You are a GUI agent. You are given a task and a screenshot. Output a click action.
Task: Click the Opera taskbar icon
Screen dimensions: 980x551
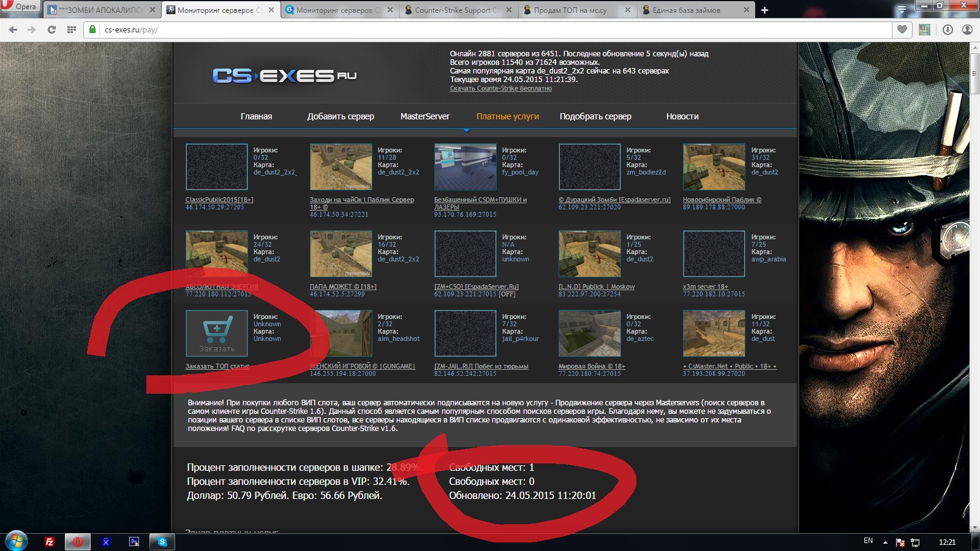(78, 542)
